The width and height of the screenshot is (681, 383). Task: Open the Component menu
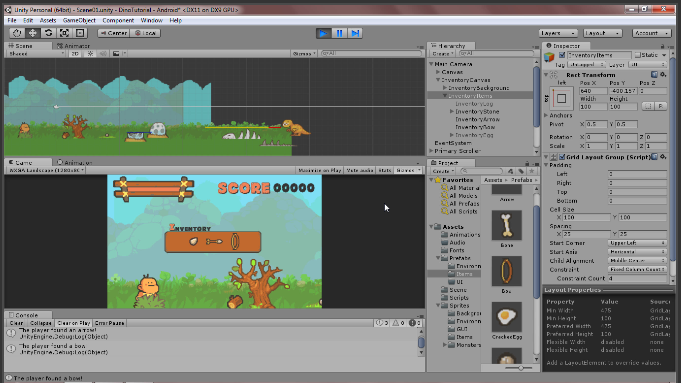pos(118,20)
